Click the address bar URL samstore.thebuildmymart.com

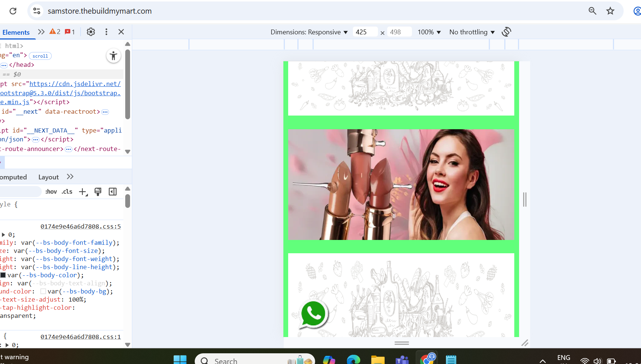pos(100,11)
